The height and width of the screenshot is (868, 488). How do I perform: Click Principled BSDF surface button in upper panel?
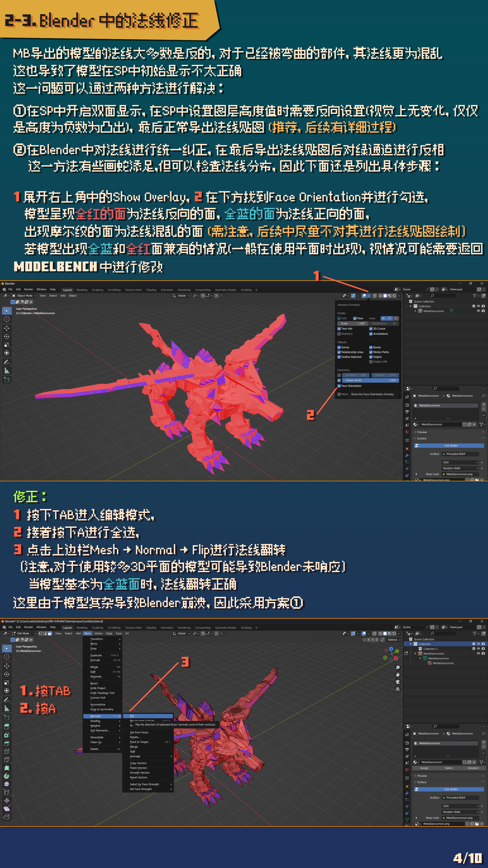click(460, 454)
